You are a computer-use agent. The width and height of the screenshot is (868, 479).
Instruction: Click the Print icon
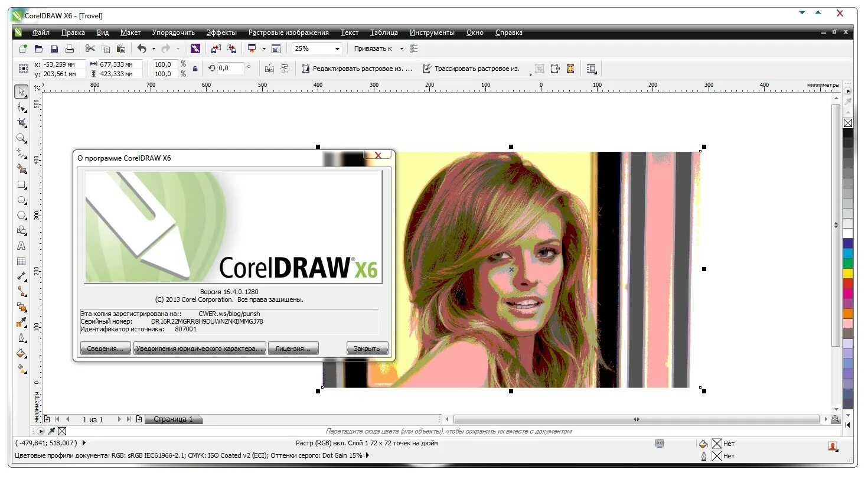(70, 48)
